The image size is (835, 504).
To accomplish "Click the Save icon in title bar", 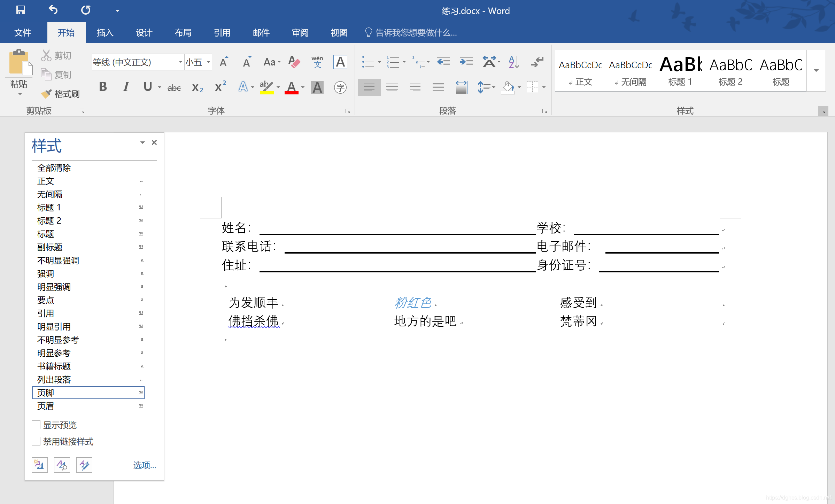I will click(21, 10).
